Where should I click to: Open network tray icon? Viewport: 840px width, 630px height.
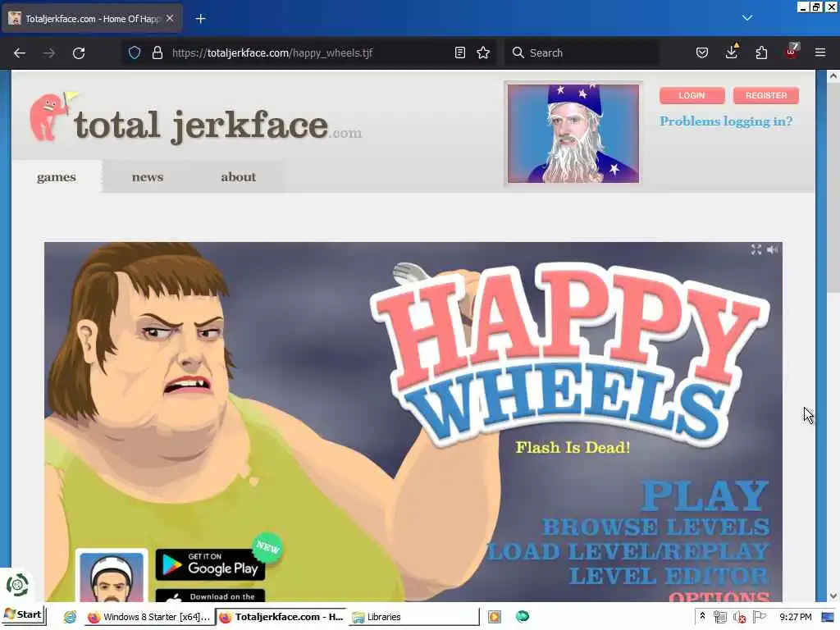tap(720, 617)
